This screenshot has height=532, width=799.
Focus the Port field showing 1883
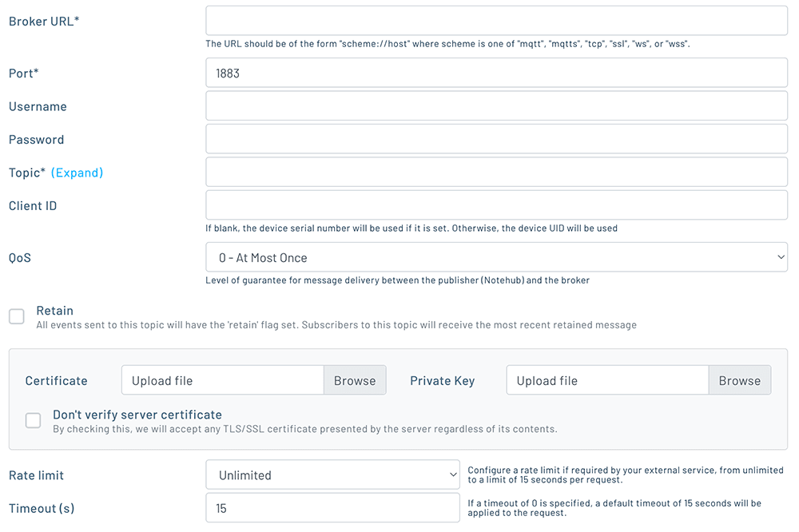click(496, 73)
